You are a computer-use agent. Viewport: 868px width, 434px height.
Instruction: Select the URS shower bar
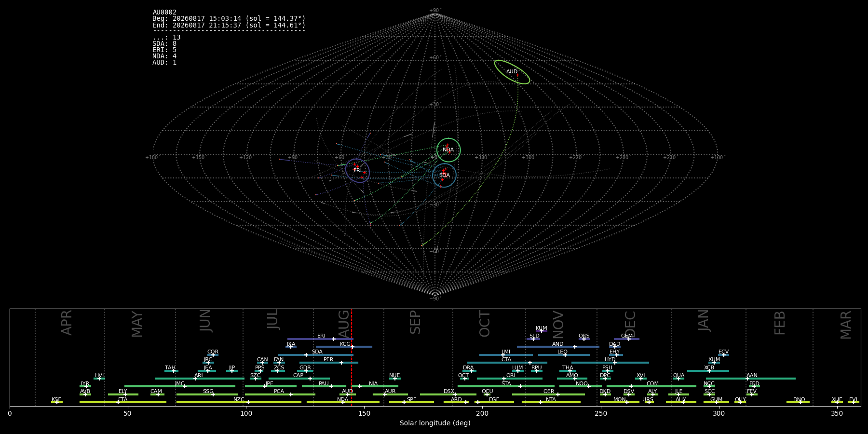pyautogui.click(x=649, y=402)
